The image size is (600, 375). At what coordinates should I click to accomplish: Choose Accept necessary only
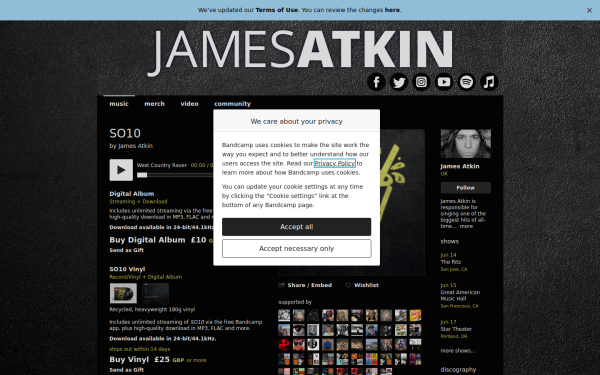click(x=297, y=249)
